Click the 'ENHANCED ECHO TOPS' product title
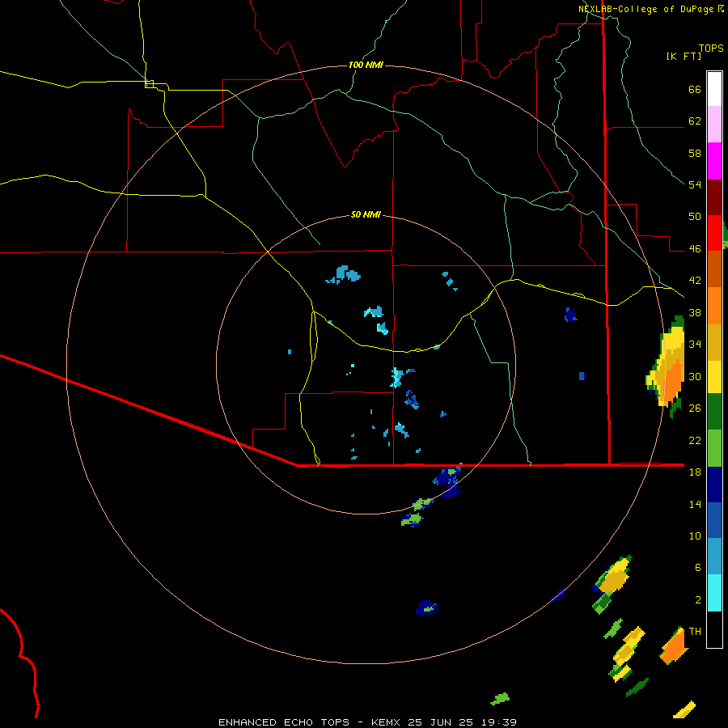 tap(284, 722)
